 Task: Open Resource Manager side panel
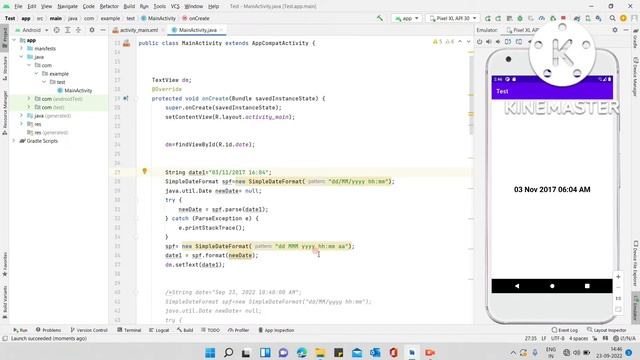coord(5,113)
